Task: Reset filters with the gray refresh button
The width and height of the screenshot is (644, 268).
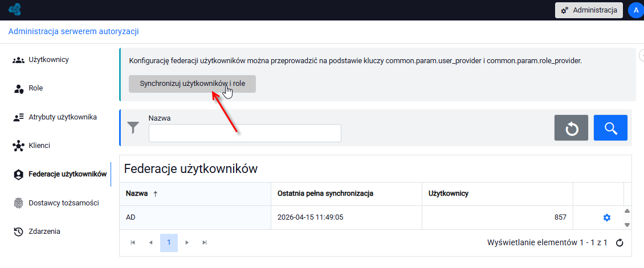Action: 571,128
